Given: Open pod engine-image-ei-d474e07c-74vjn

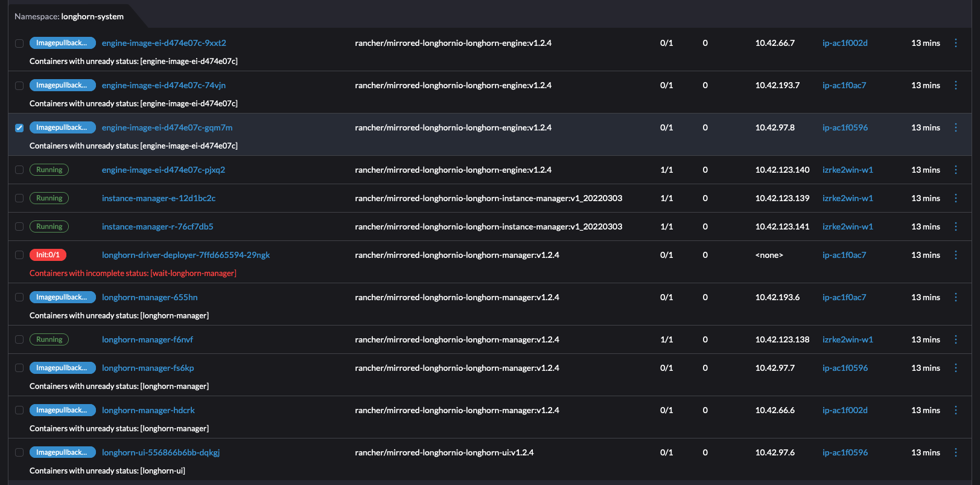Looking at the screenshot, I should click(164, 85).
